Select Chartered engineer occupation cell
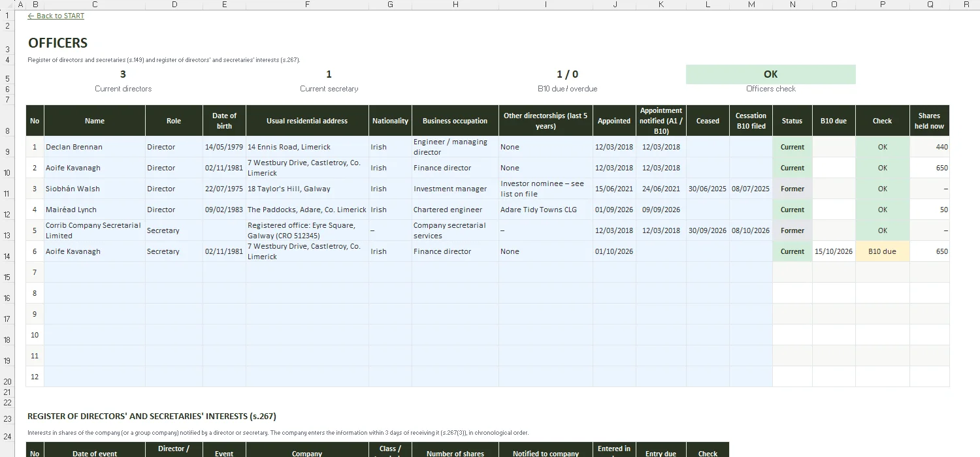 click(455, 210)
